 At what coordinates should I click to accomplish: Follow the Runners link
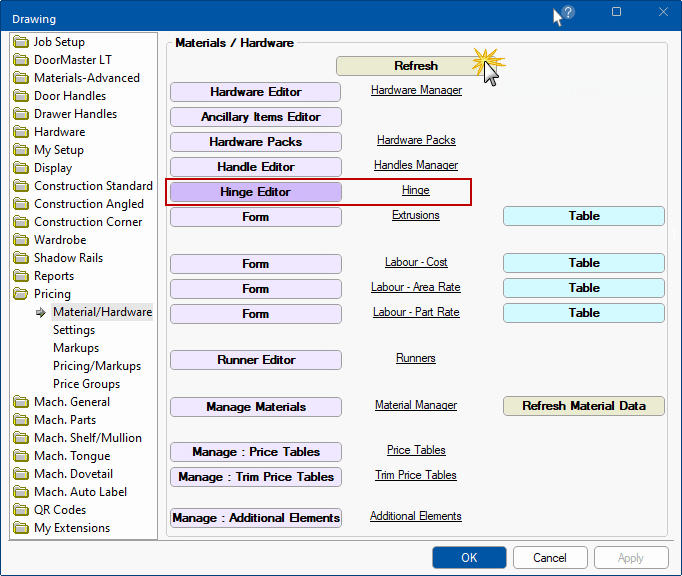[x=416, y=358]
